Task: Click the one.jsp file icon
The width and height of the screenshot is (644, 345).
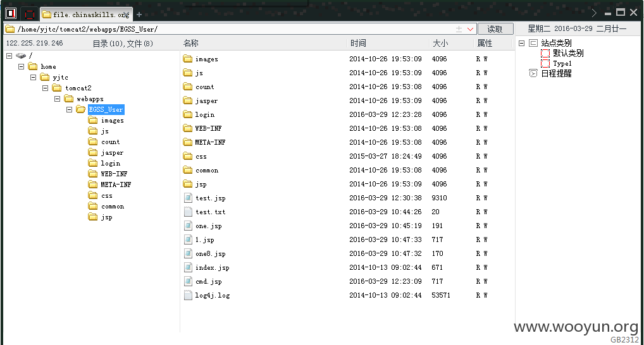Action: click(188, 226)
